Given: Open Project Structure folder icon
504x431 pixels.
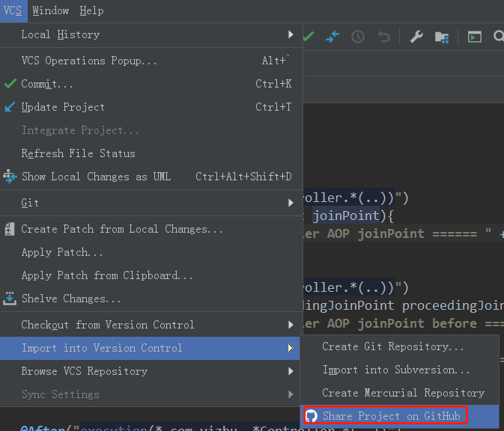Looking at the screenshot, I should pyautogui.click(x=442, y=37).
